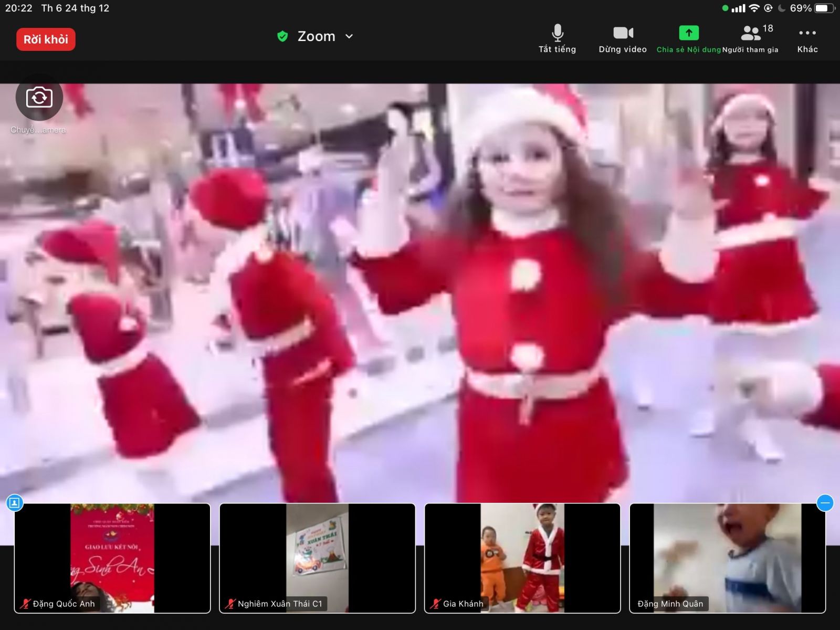Click the green encryption shield icon
The height and width of the screenshot is (630, 840).
[282, 36]
